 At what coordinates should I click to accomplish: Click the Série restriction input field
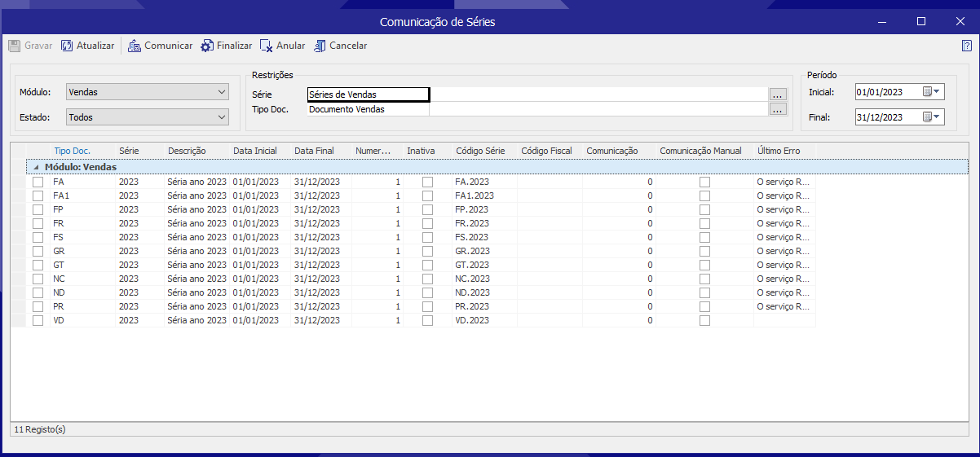coord(368,94)
